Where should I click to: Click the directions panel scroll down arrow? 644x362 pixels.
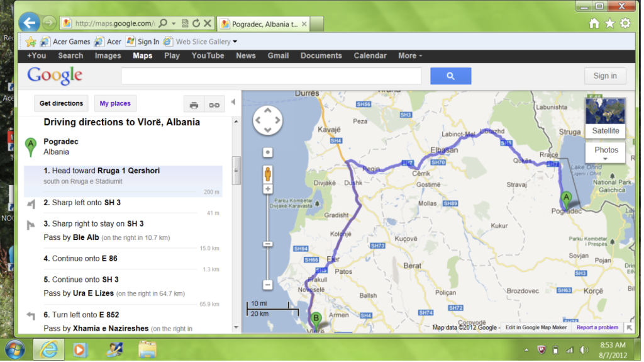tap(236, 328)
